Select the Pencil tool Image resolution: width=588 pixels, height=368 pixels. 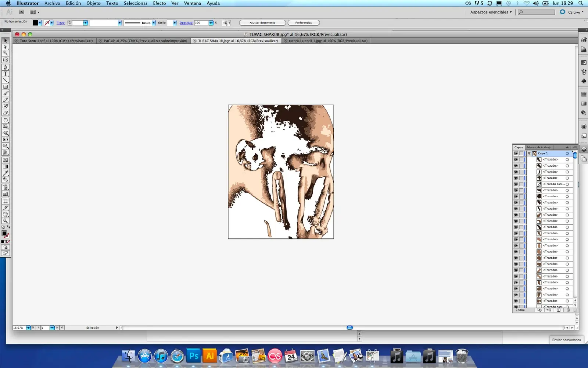(x=6, y=100)
